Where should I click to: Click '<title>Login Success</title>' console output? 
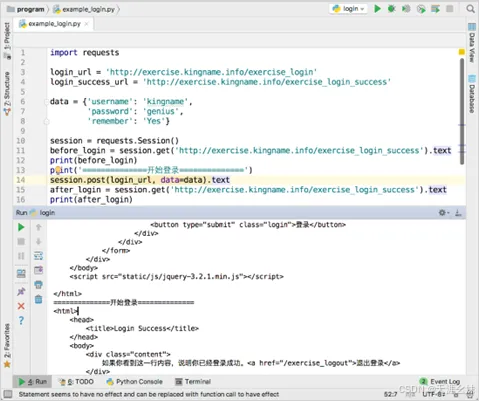point(142,328)
